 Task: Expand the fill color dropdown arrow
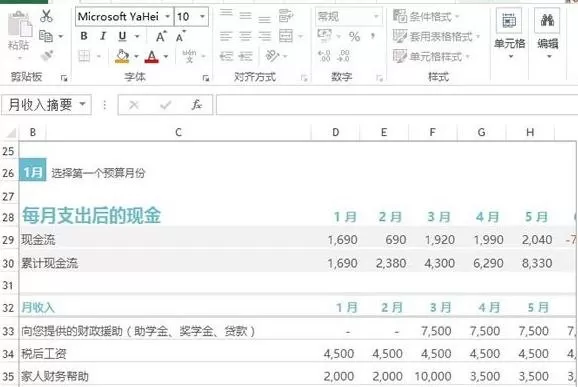click(x=136, y=56)
